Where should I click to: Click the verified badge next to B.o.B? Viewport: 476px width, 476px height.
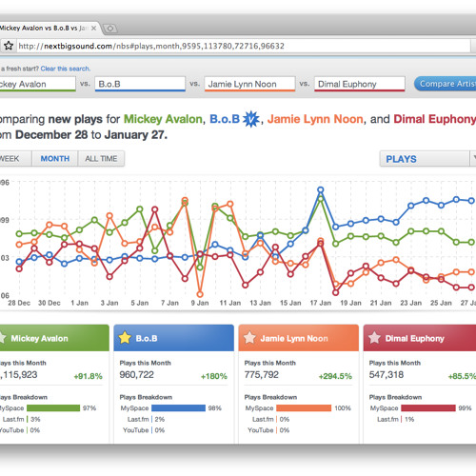(251, 119)
